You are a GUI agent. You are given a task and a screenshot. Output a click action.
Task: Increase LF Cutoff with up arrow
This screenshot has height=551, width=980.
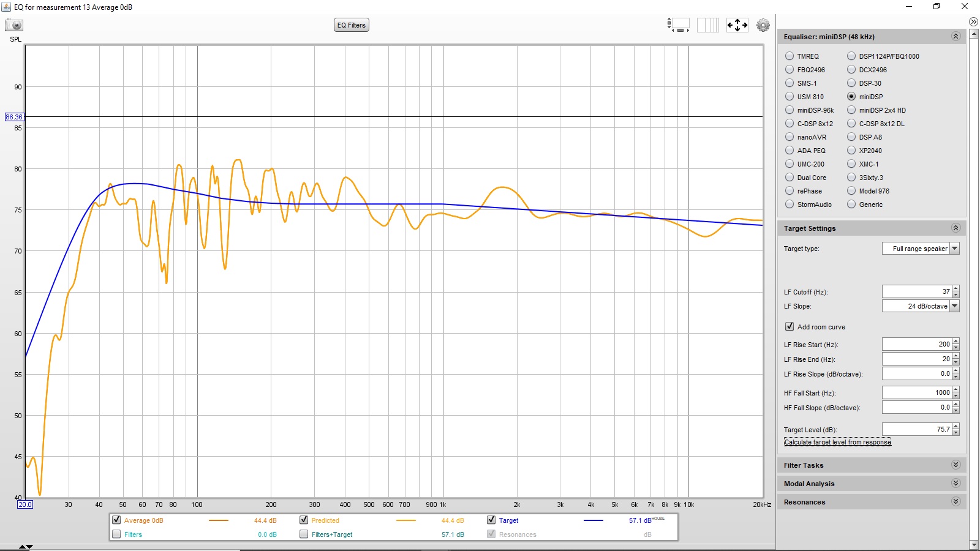pyautogui.click(x=956, y=288)
